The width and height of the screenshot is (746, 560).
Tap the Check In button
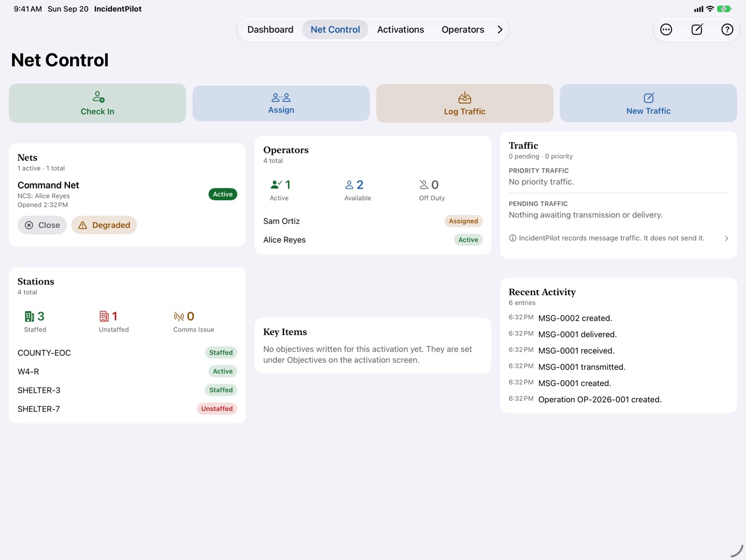[x=97, y=103]
